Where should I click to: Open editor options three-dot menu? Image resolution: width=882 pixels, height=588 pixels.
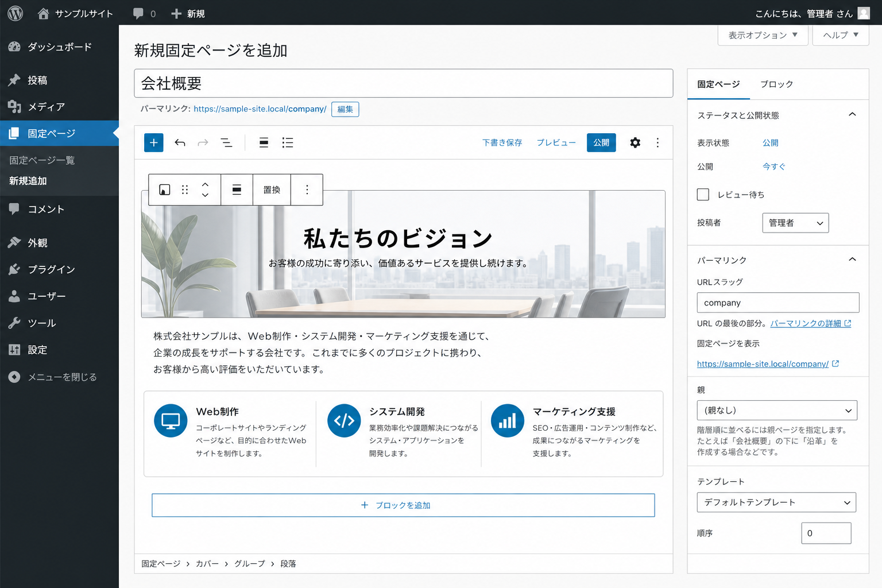tap(657, 142)
